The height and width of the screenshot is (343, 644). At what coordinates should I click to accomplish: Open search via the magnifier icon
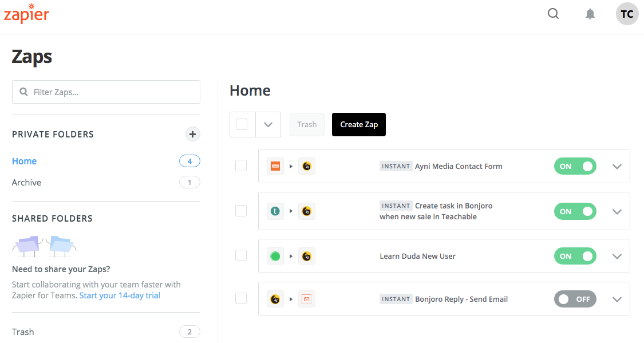click(x=553, y=14)
